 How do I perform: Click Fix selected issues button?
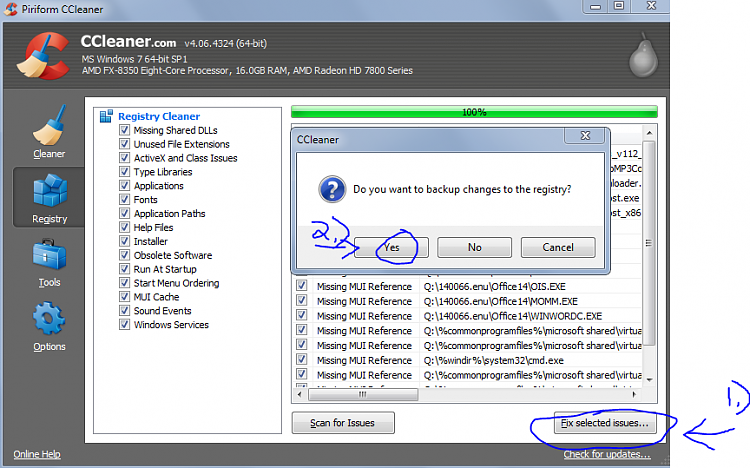coord(605,423)
